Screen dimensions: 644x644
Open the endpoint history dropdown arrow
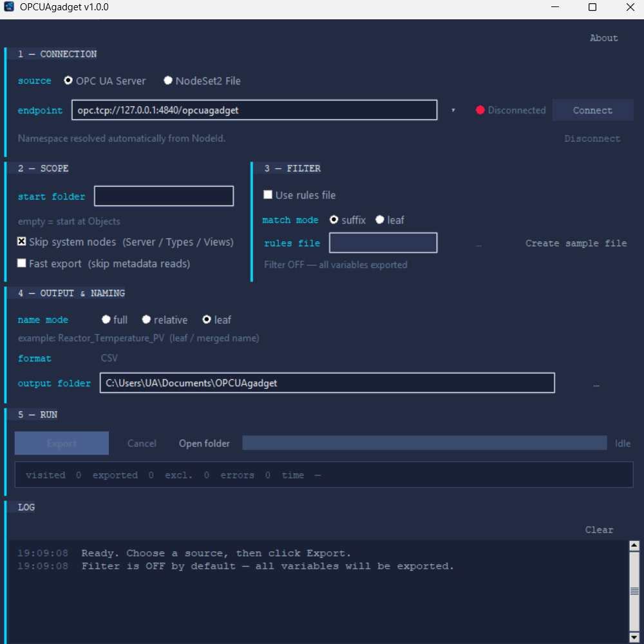pos(453,110)
